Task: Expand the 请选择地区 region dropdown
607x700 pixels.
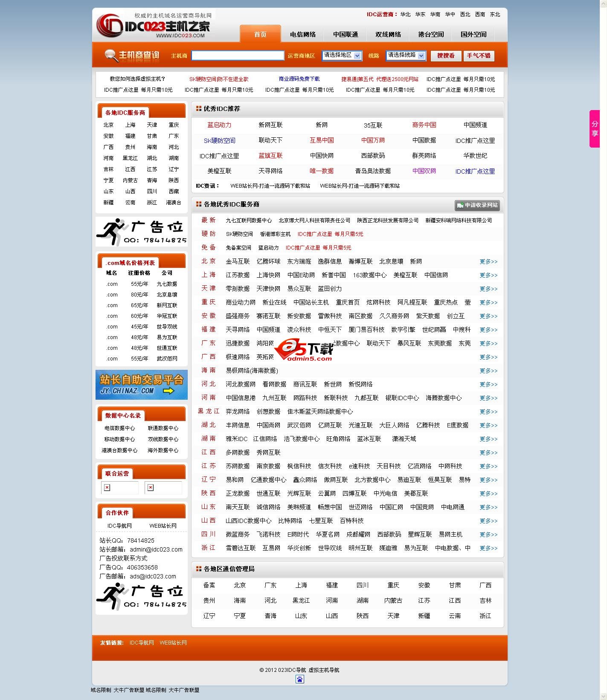Action: pyautogui.click(x=342, y=55)
